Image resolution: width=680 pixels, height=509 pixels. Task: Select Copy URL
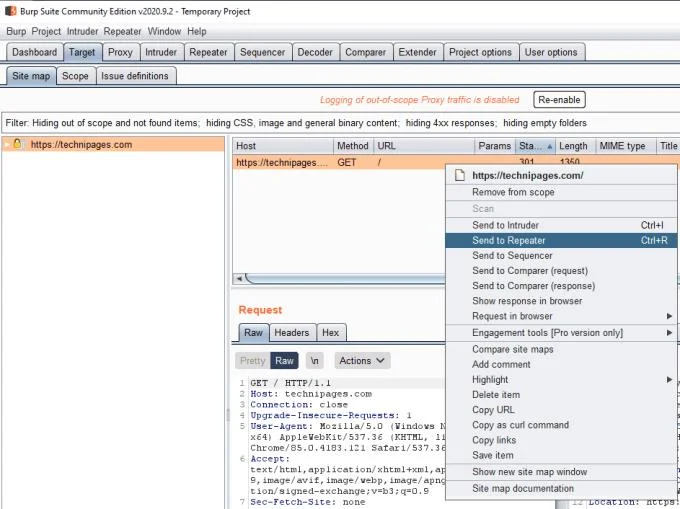point(561,410)
